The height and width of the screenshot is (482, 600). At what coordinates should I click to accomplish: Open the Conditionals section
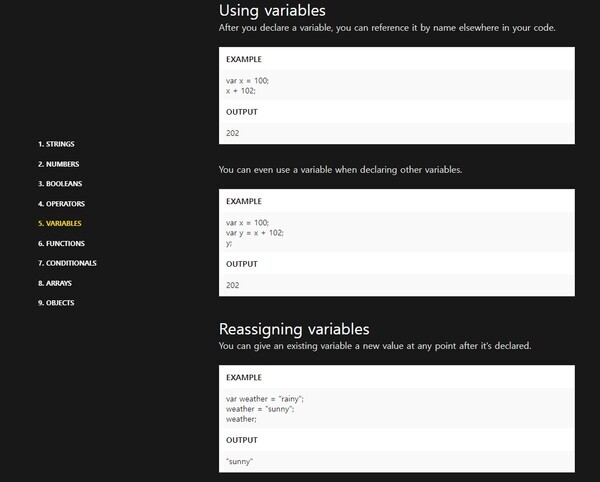[x=67, y=263]
